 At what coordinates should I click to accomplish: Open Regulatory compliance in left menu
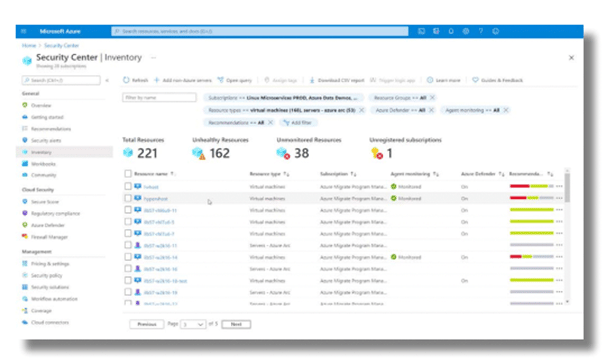[x=55, y=213]
